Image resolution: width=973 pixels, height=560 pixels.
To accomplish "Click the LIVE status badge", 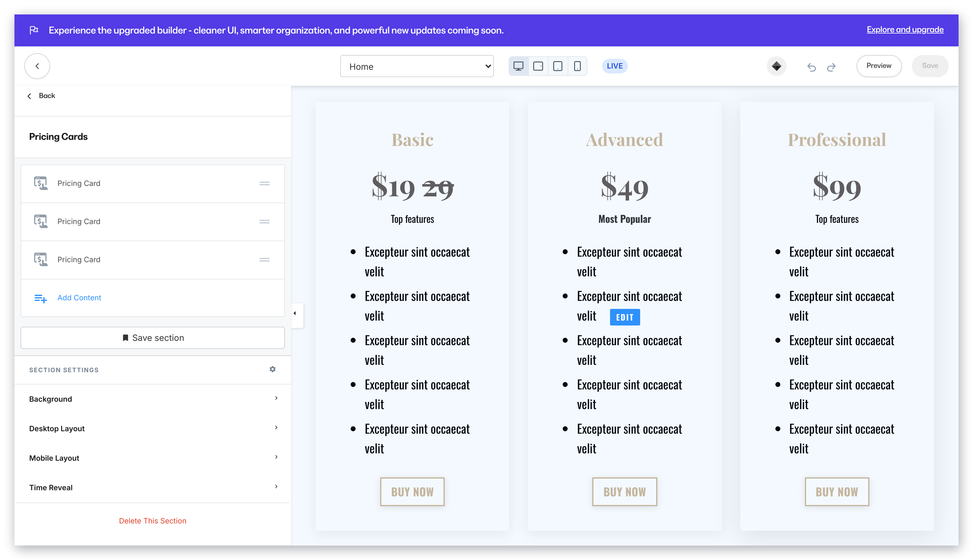I will click(x=614, y=66).
